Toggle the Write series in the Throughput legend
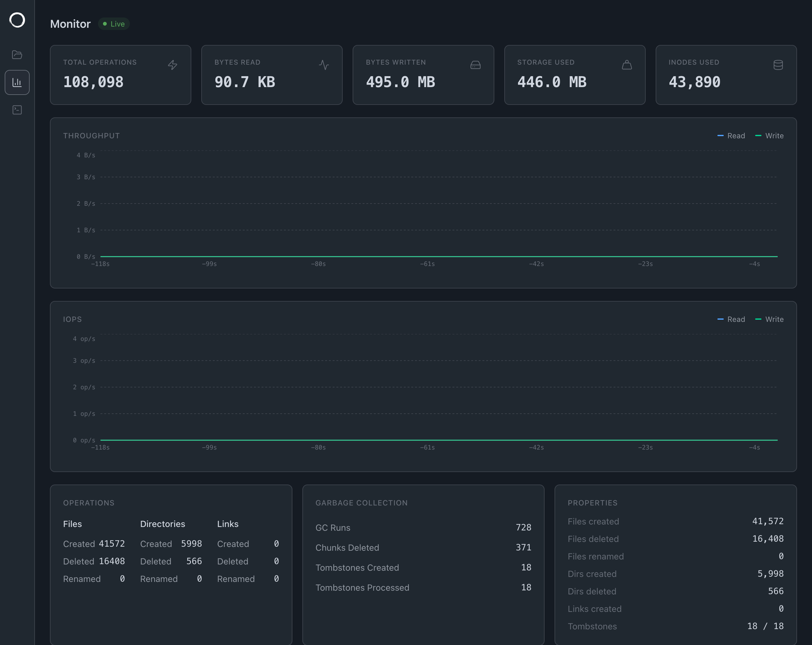The image size is (812, 645). [x=769, y=135]
